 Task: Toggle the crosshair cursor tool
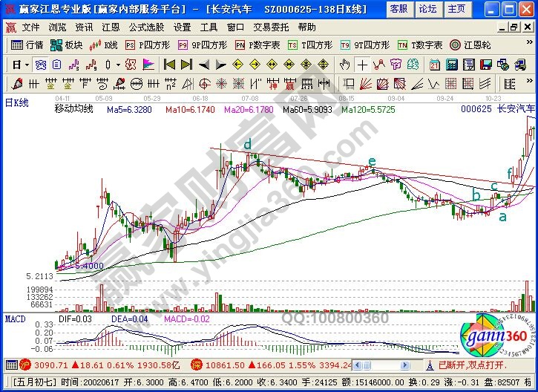point(362,65)
